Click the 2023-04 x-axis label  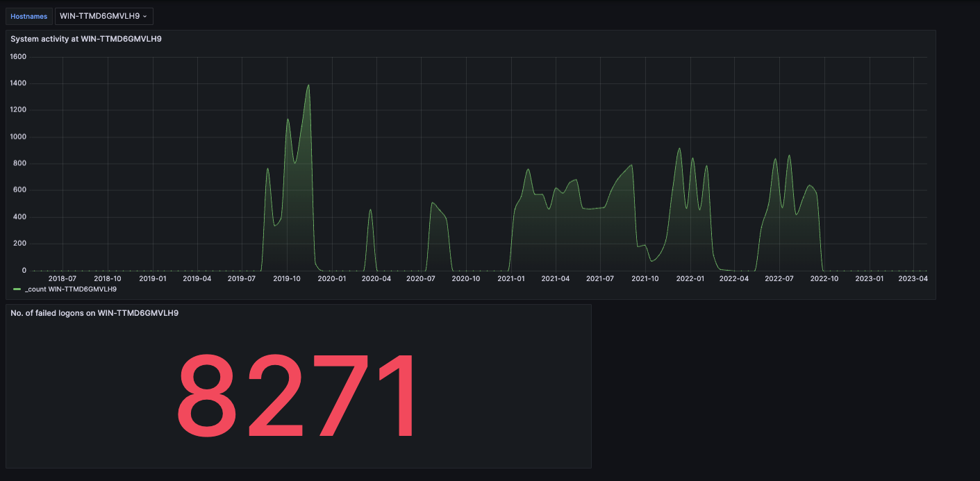tap(913, 279)
